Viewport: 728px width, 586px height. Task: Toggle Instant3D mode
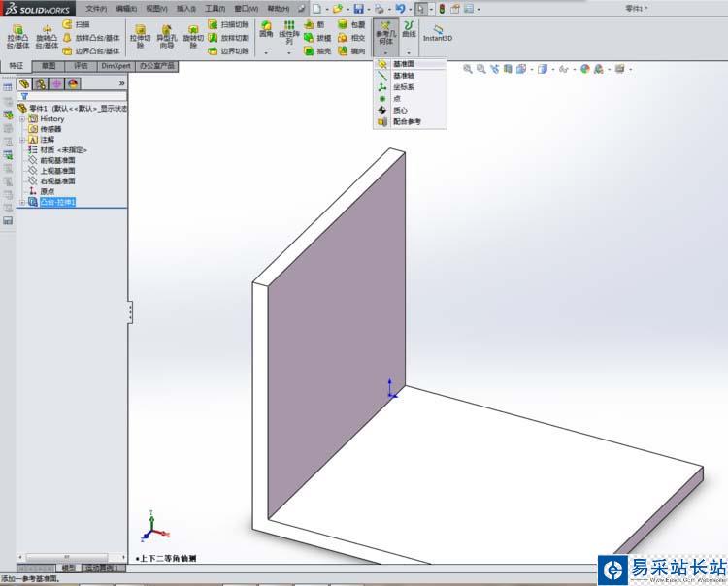[438, 32]
